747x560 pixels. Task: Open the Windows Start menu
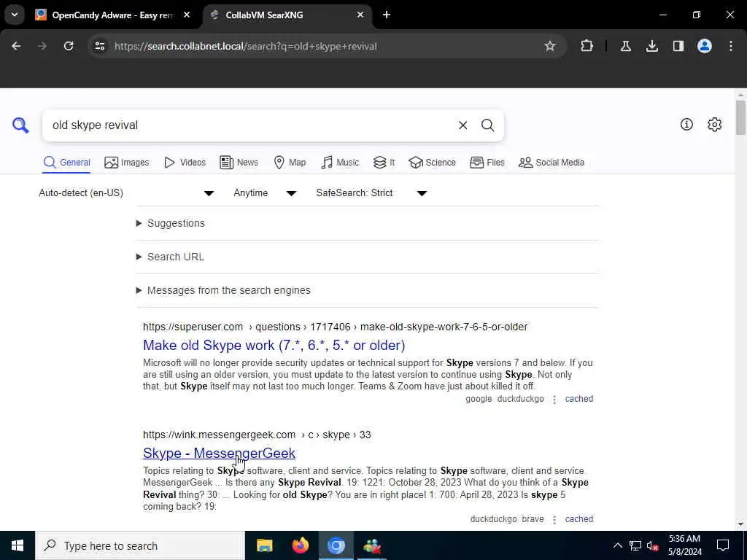18,545
